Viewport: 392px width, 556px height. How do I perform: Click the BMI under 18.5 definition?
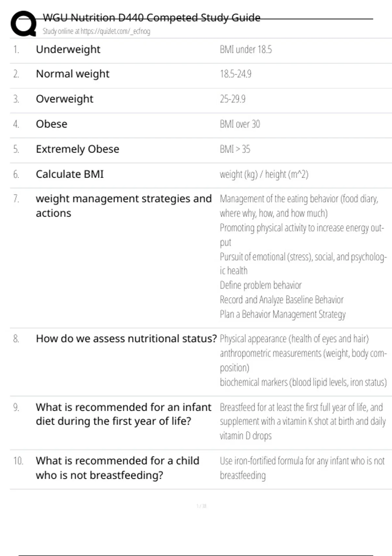246,50
